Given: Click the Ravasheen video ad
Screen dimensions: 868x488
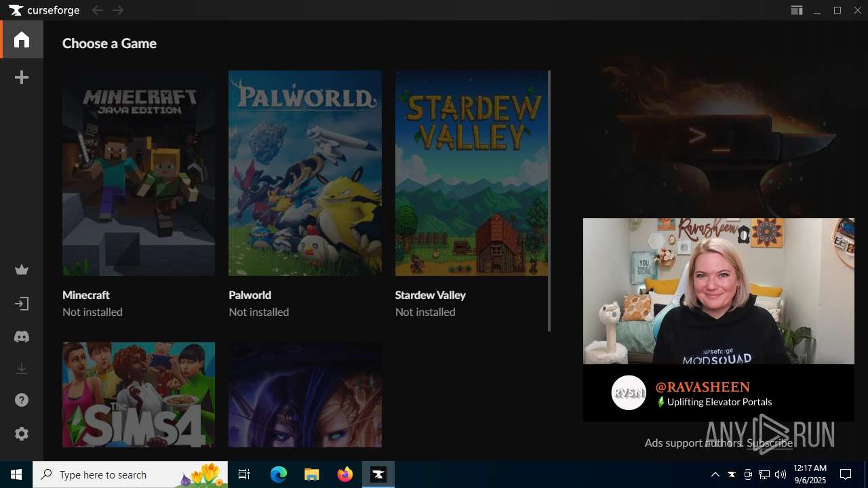Looking at the screenshot, I should click(719, 291).
